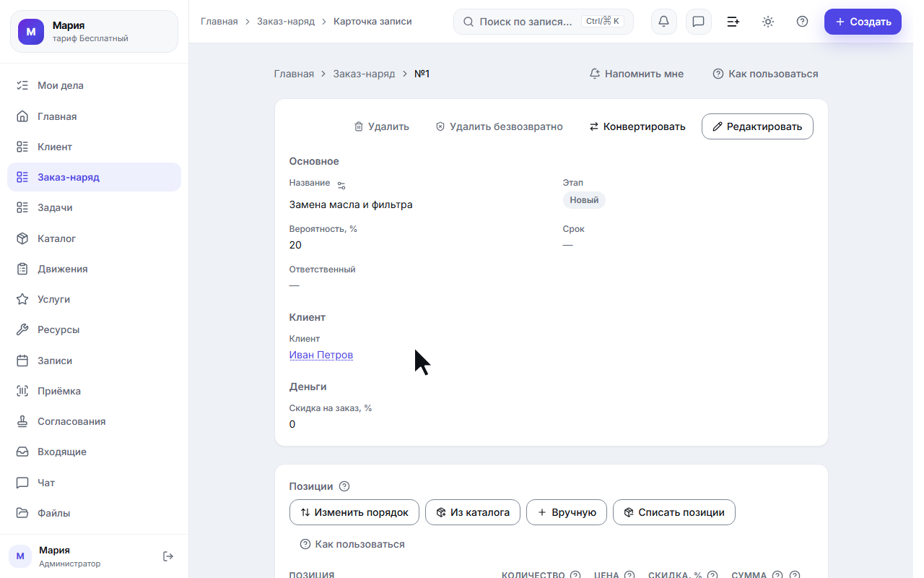Click order name Замена масла и фильтра
The image size is (924, 578).
coord(351,204)
